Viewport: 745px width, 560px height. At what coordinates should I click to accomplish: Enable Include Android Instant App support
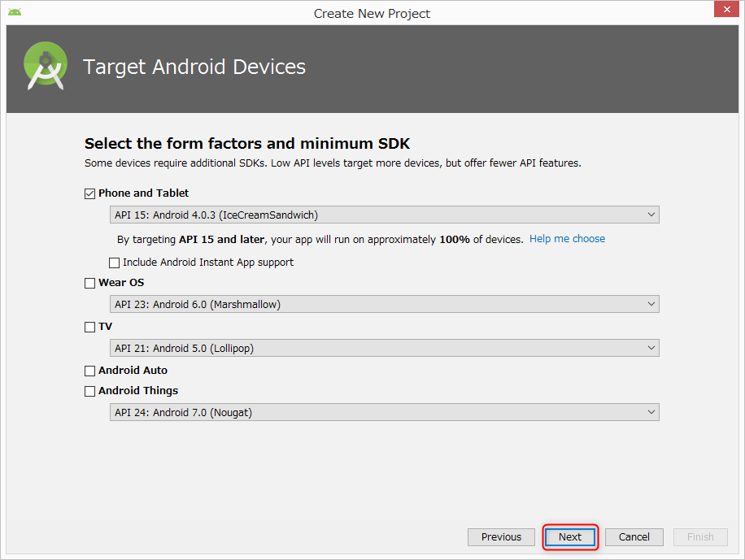click(114, 263)
